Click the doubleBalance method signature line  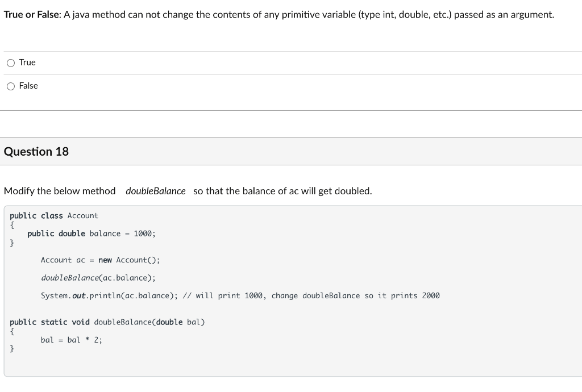tap(107, 322)
